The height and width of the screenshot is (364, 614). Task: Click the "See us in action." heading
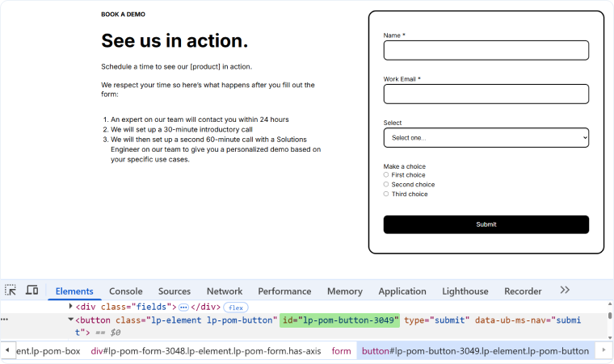pyautogui.click(x=175, y=40)
